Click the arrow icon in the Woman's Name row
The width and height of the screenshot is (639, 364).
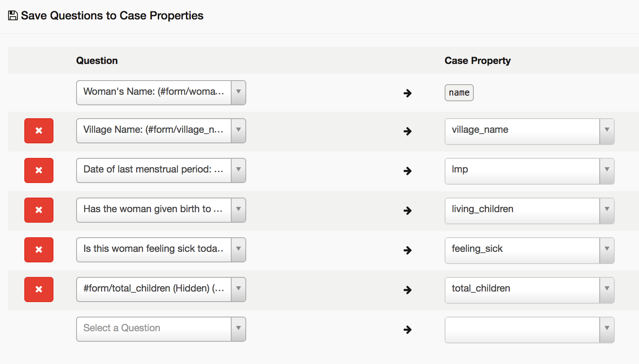click(407, 93)
